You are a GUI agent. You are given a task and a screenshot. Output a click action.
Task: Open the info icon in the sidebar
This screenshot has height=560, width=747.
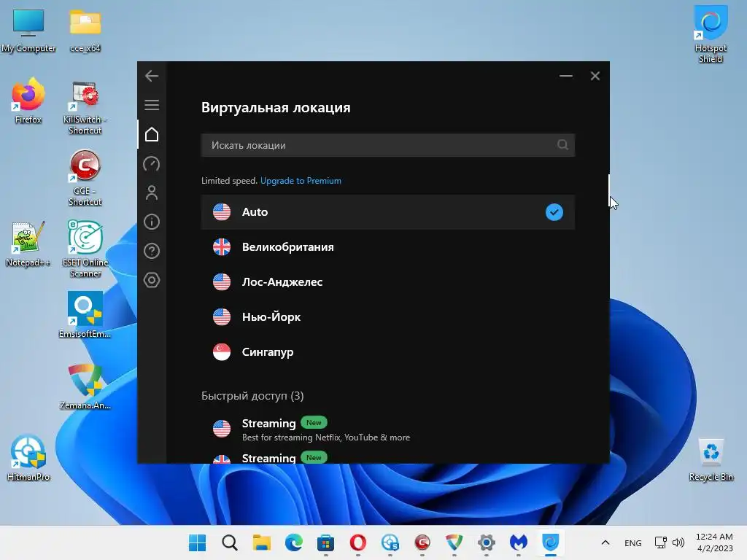click(x=152, y=222)
